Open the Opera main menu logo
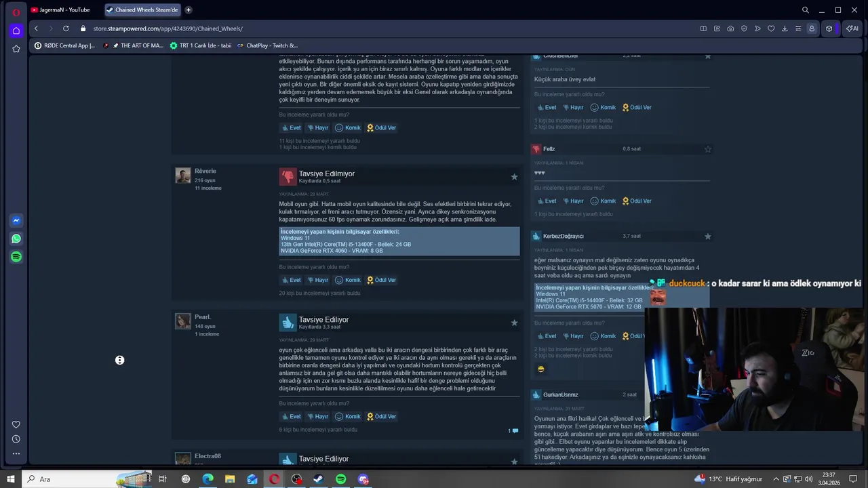Image resolution: width=868 pixels, height=488 pixels. [16, 12]
